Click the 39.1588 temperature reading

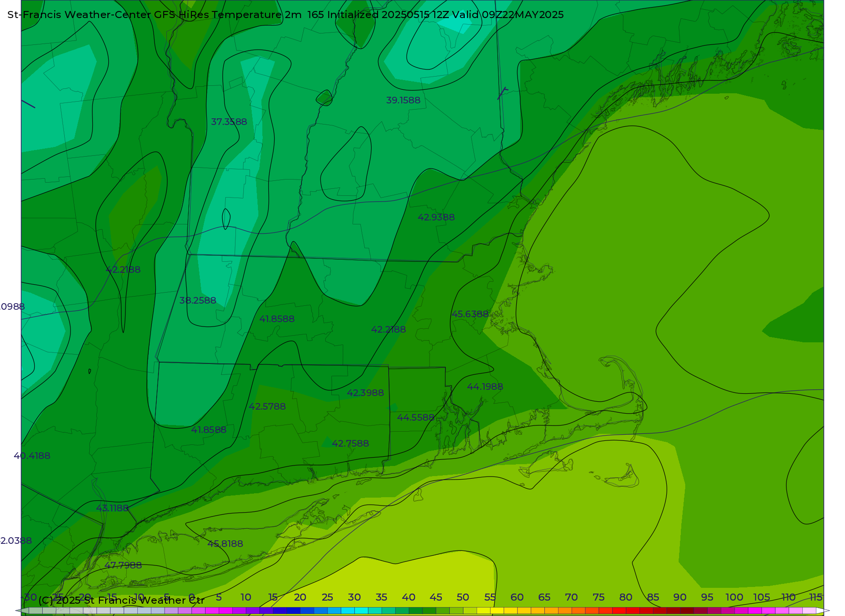[x=403, y=100]
